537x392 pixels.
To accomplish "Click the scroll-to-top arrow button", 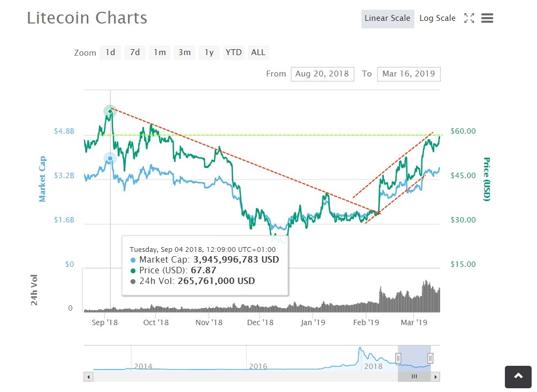I will pyautogui.click(x=518, y=376).
